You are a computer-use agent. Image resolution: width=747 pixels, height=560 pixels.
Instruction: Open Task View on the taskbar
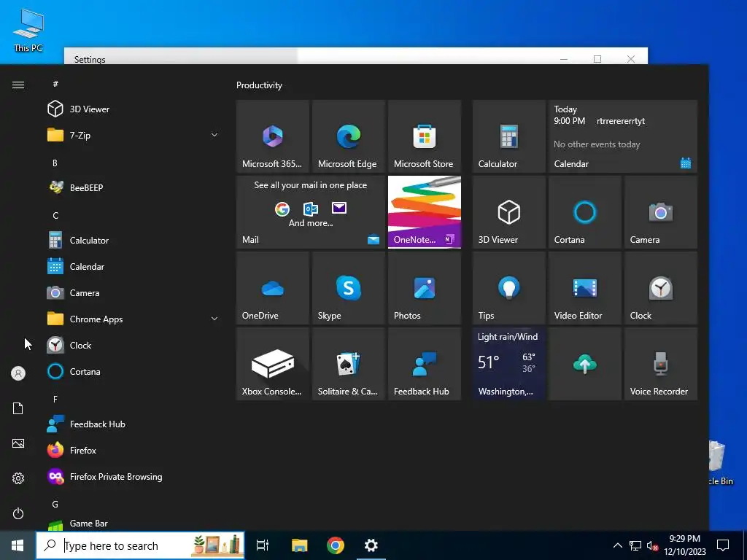coord(263,545)
